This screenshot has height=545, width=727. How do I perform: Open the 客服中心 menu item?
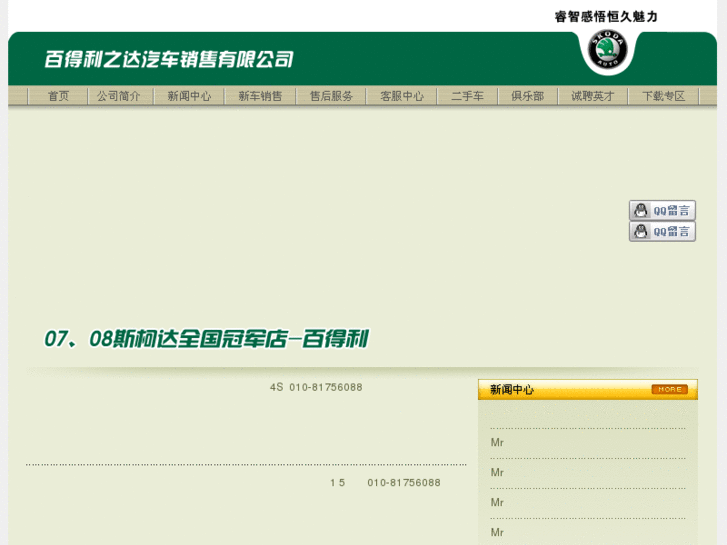402,96
